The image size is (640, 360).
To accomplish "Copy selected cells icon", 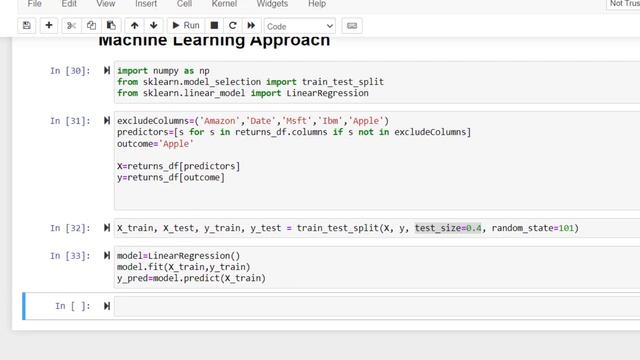I will pos(91,26).
